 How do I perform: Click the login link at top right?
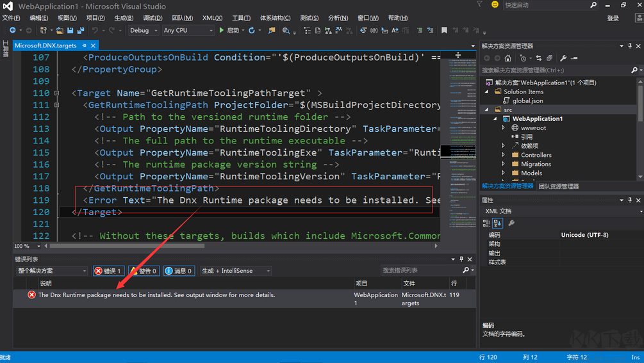point(613,19)
